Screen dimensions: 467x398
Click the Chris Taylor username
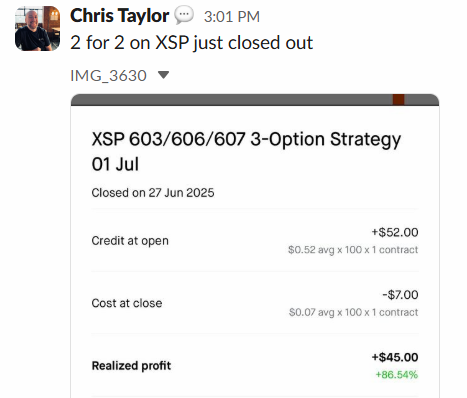[119, 16]
